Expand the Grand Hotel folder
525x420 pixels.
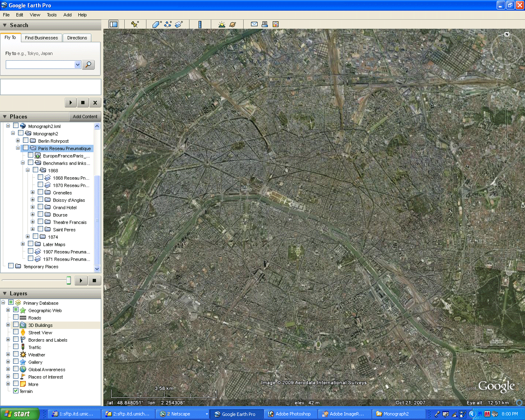click(x=32, y=207)
